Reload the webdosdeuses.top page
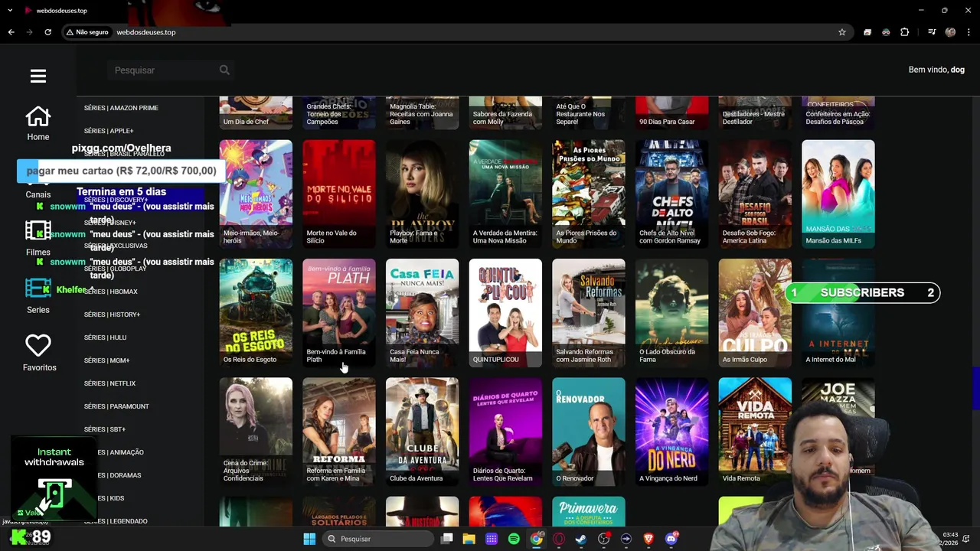Image resolution: width=980 pixels, height=551 pixels. tap(47, 32)
